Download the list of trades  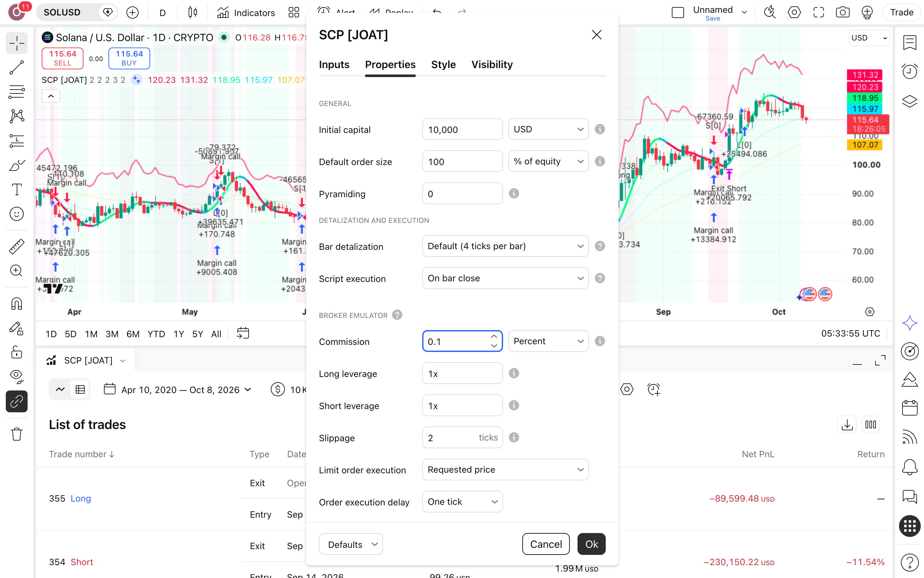tap(847, 425)
